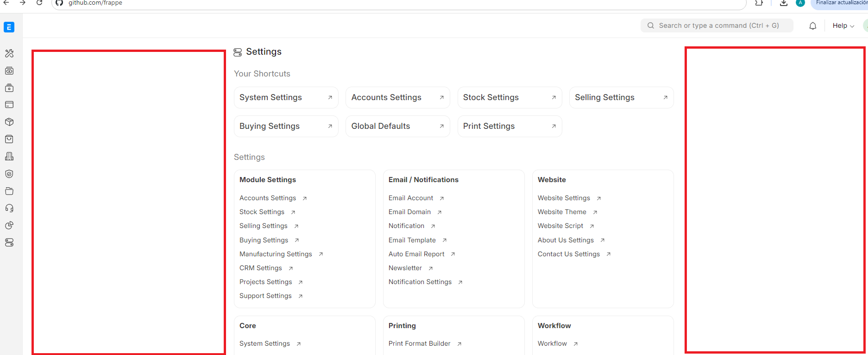This screenshot has width=868, height=355.
Task: Open the shield checkmark Quality sidebar icon
Action: [9, 174]
